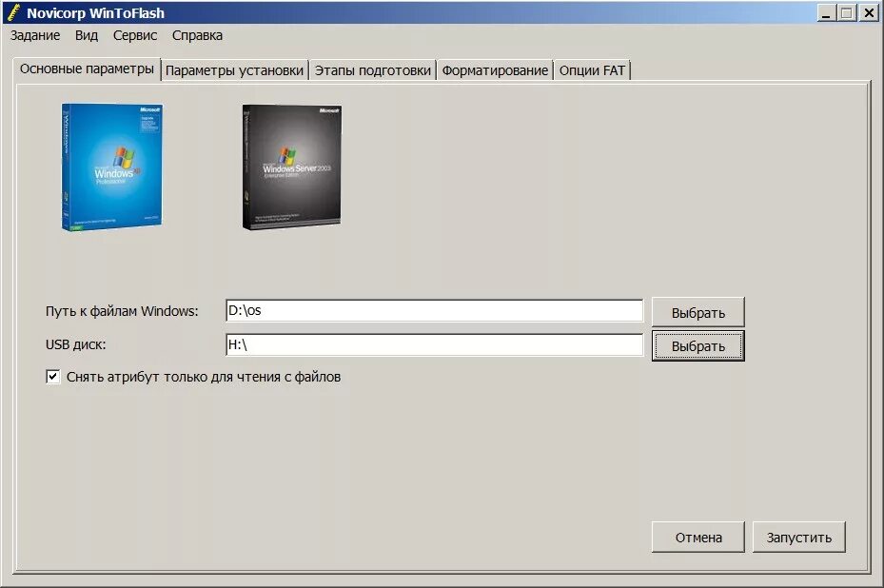This screenshot has height=588, width=884.
Task: Open the Справка menu
Action: [197, 35]
